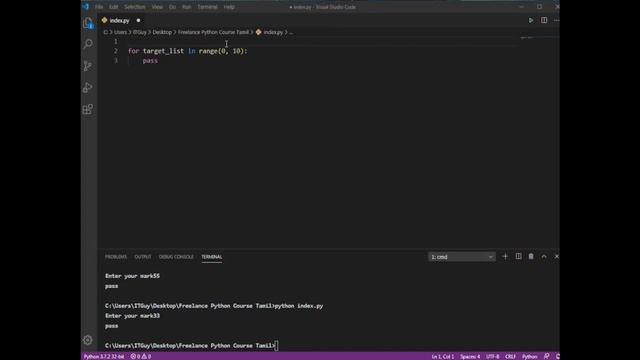Open the Go menu
The height and width of the screenshot is (360, 640).
coord(172,7)
